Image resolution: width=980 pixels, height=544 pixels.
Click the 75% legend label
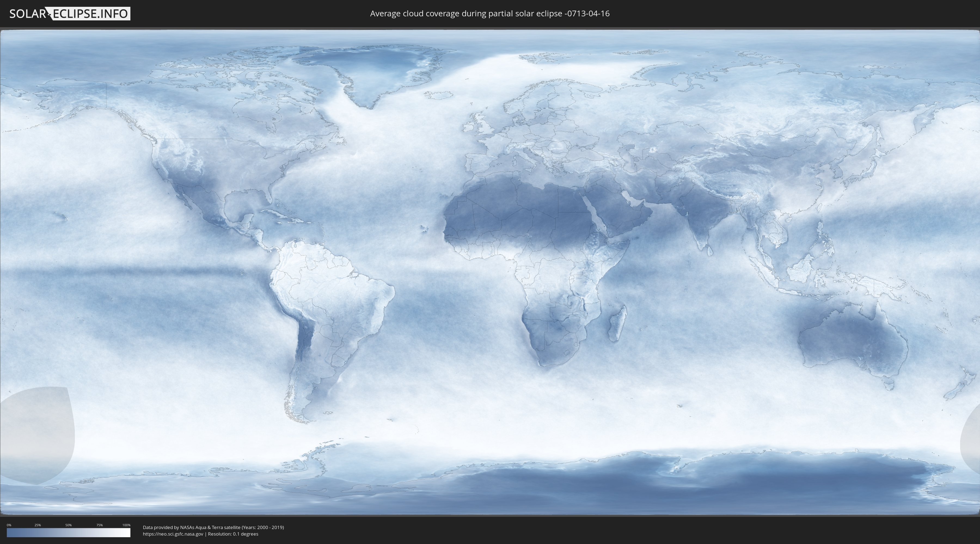tap(99, 525)
